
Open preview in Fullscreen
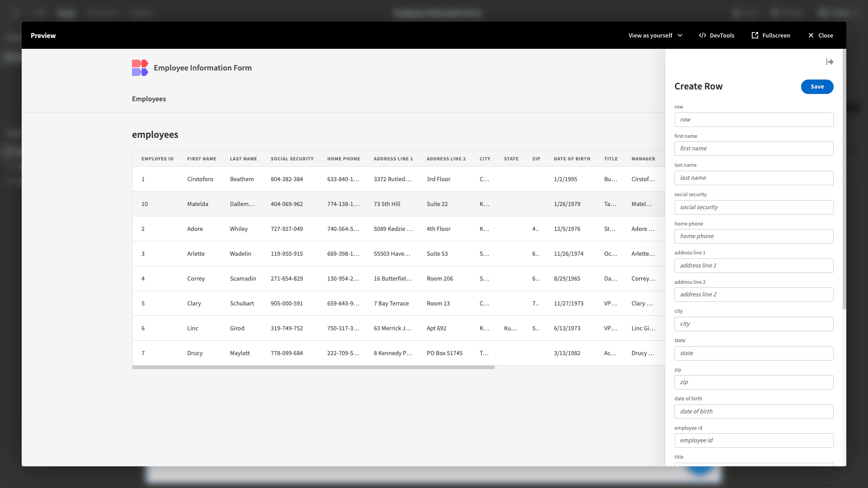(x=771, y=35)
